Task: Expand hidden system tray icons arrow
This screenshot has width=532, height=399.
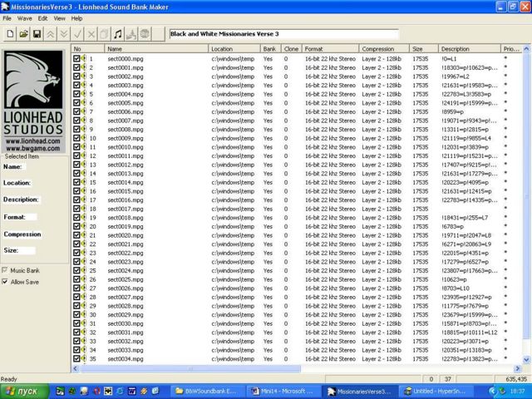Action: pyautogui.click(x=492, y=392)
